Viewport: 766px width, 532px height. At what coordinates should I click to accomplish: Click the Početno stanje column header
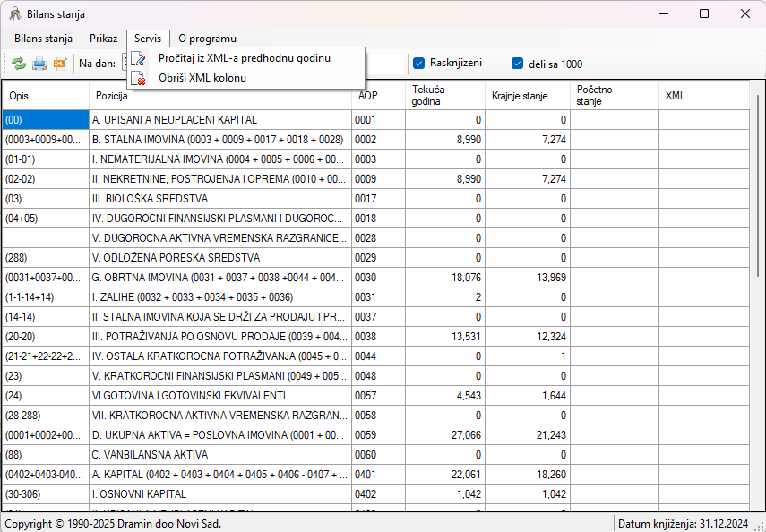[615, 96]
